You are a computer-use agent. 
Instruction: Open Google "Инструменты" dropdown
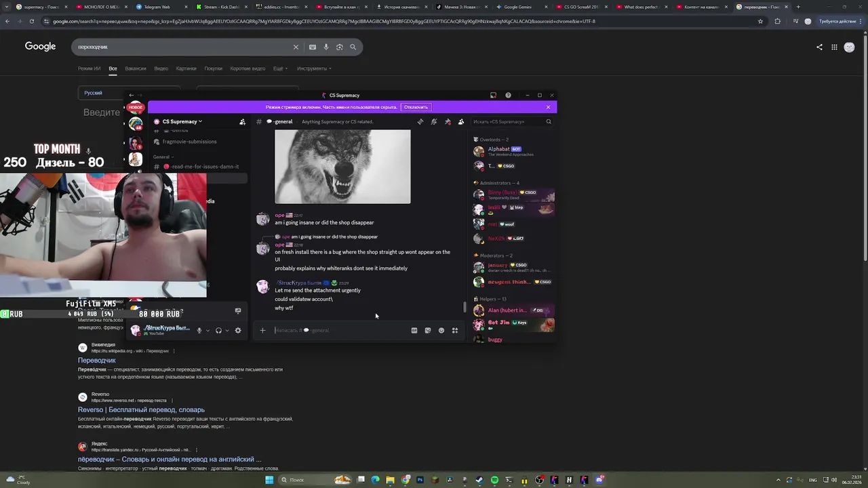pyautogui.click(x=314, y=68)
